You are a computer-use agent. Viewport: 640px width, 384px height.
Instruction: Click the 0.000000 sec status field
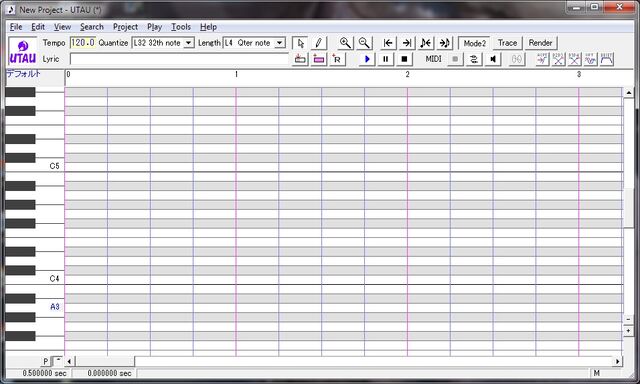click(104, 373)
